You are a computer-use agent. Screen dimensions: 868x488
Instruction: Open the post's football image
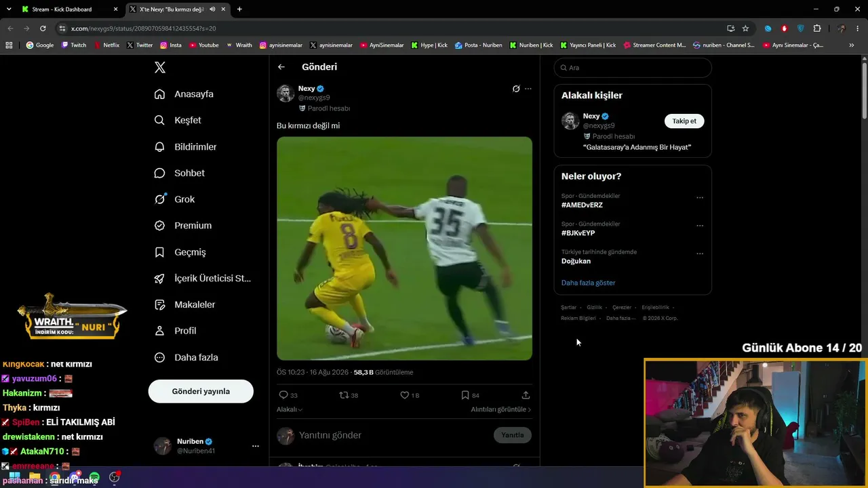coord(404,249)
